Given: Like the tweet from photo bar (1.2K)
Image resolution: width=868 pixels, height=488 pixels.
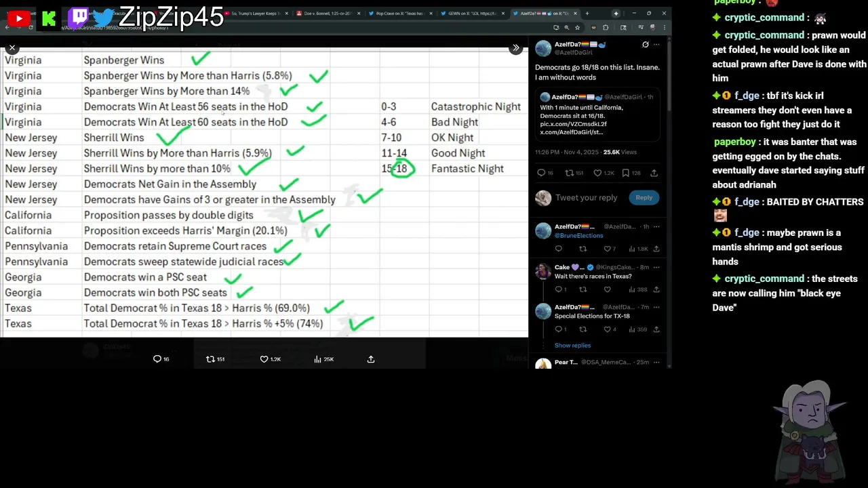Looking at the screenshot, I should (271, 359).
